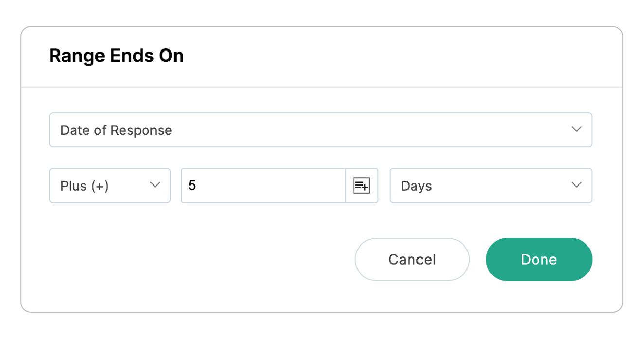Place cursor after the 5 in offset field
Screen dimensions: 644x337
tap(197, 185)
